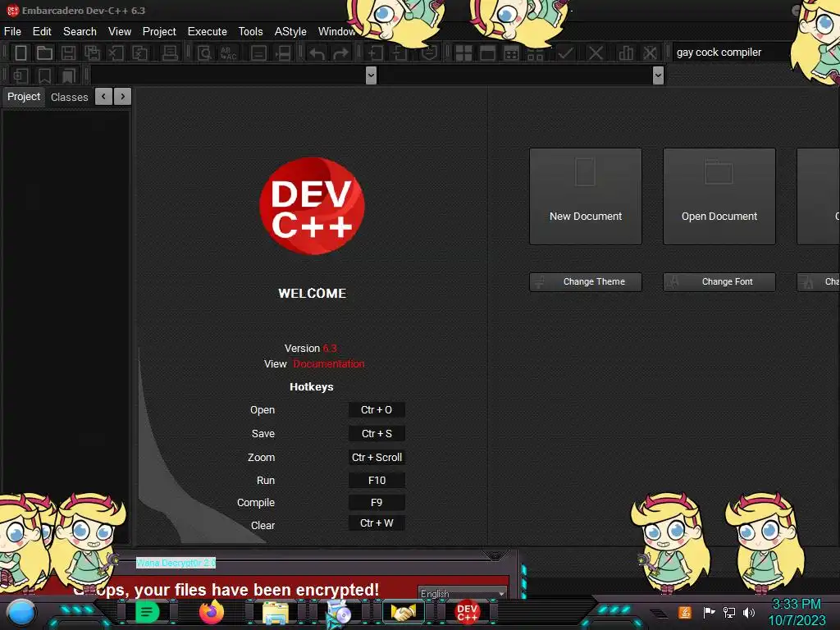Click the Replace AB-AC toolbar icon
The width and height of the screenshot is (840, 630).
click(x=229, y=53)
